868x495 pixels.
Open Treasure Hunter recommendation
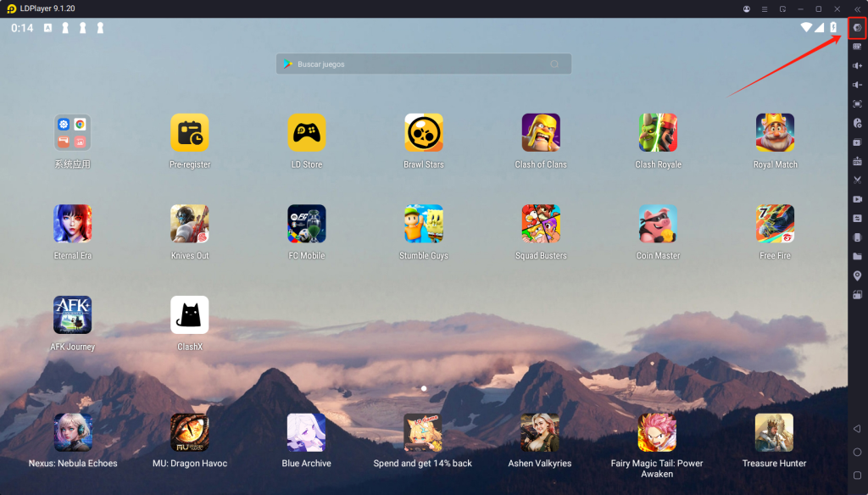[774, 432]
